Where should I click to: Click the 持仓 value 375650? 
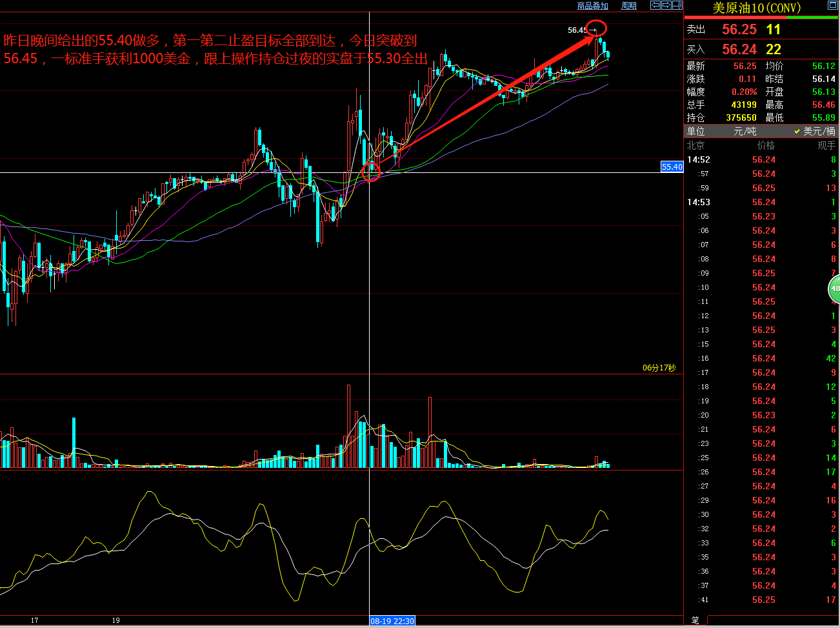(x=741, y=117)
